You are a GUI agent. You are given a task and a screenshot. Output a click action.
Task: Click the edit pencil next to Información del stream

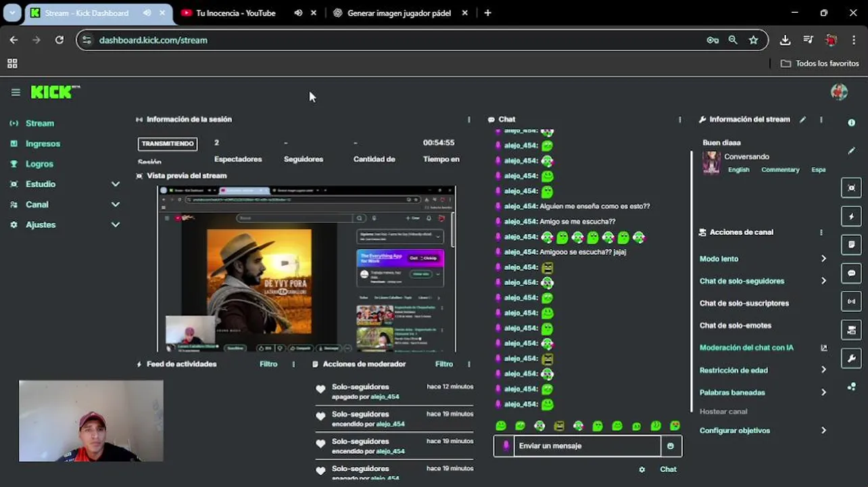tap(802, 120)
